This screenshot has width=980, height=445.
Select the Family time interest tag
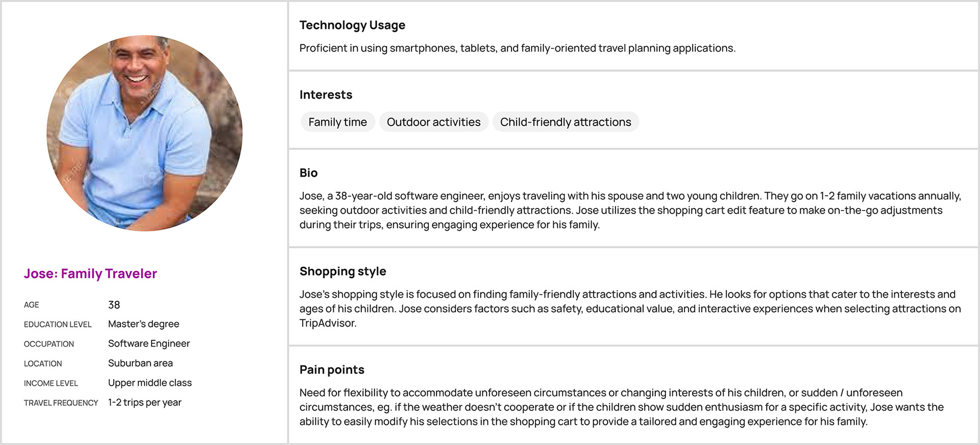click(x=338, y=122)
